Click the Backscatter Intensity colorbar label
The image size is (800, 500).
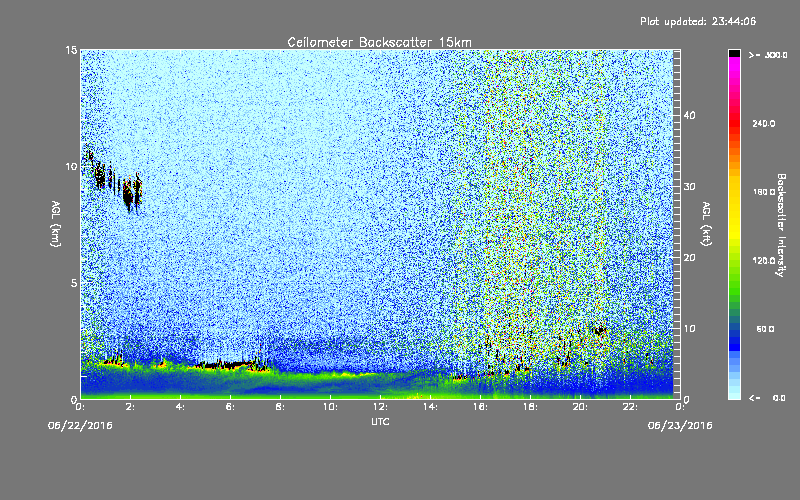point(781,225)
